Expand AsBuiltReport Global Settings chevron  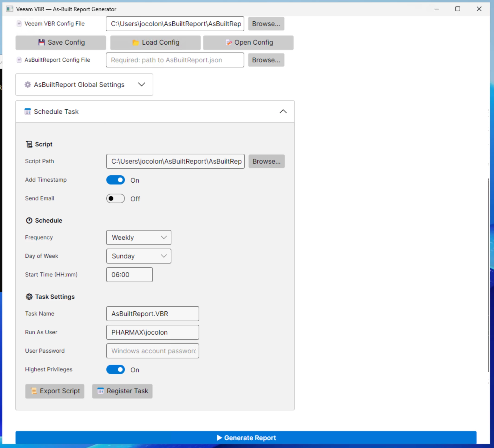pos(141,85)
